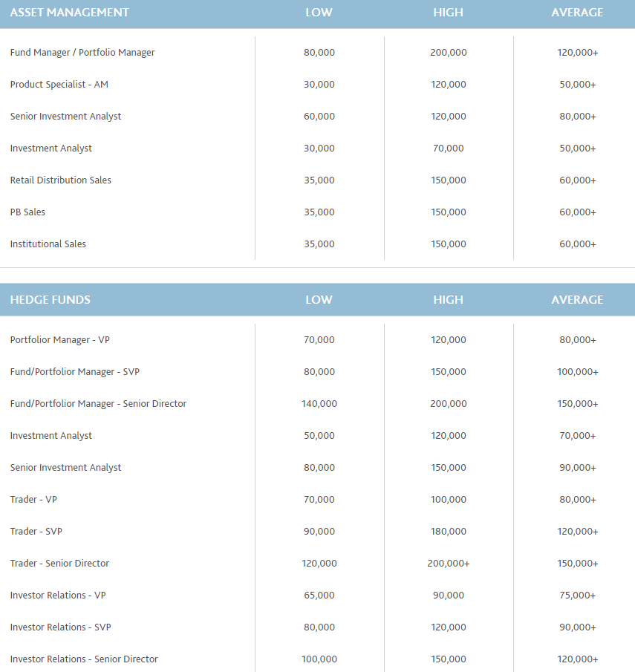This screenshot has width=635, height=672.
Task: Click Trader - Senior Director high value 200,000+
Action: click(x=449, y=563)
